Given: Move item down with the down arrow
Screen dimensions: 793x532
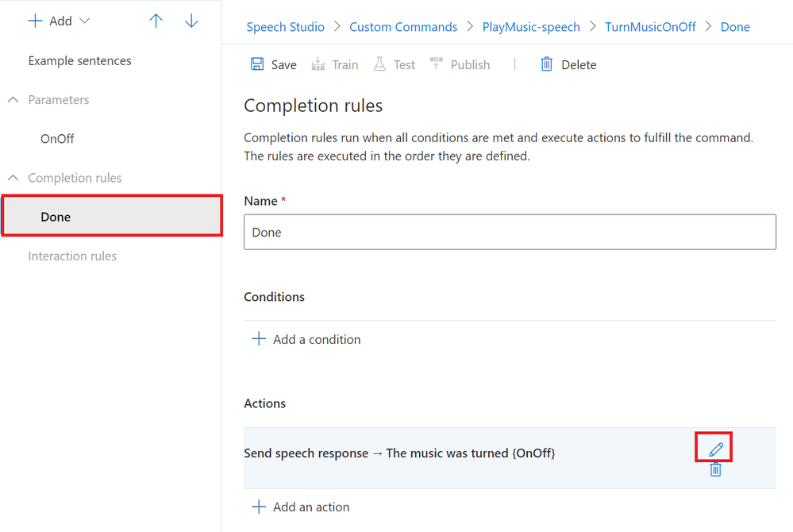Looking at the screenshot, I should point(191,21).
